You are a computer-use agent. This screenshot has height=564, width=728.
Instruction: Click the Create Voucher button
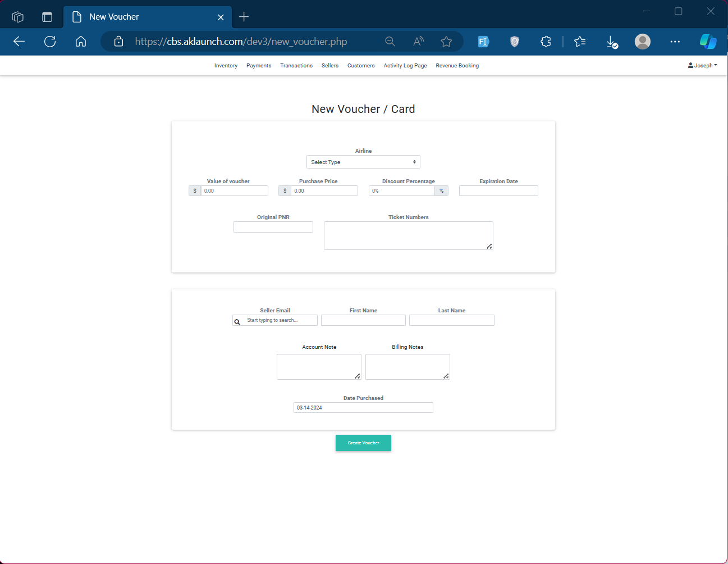coord(363,443)
